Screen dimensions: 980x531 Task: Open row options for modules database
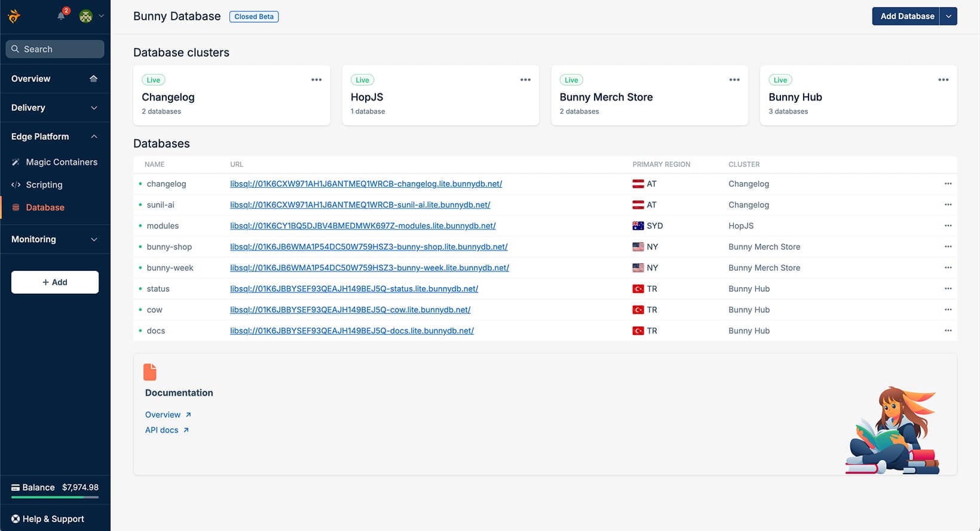point(948,225)
